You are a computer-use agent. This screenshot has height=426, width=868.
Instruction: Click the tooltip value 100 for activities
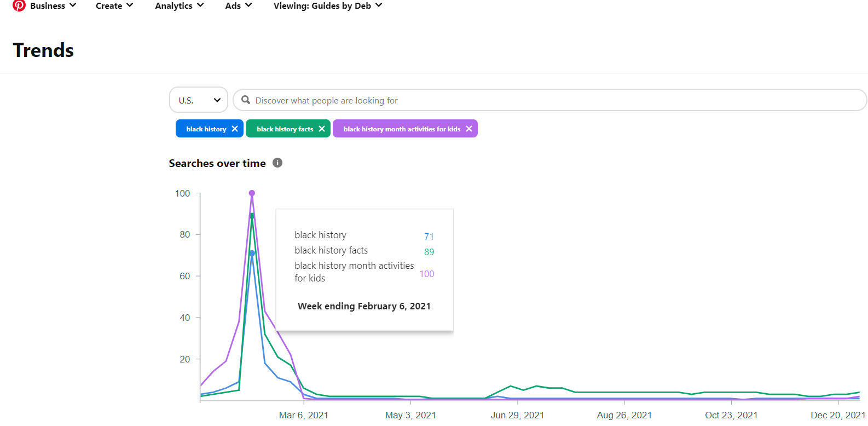(427, 274)
